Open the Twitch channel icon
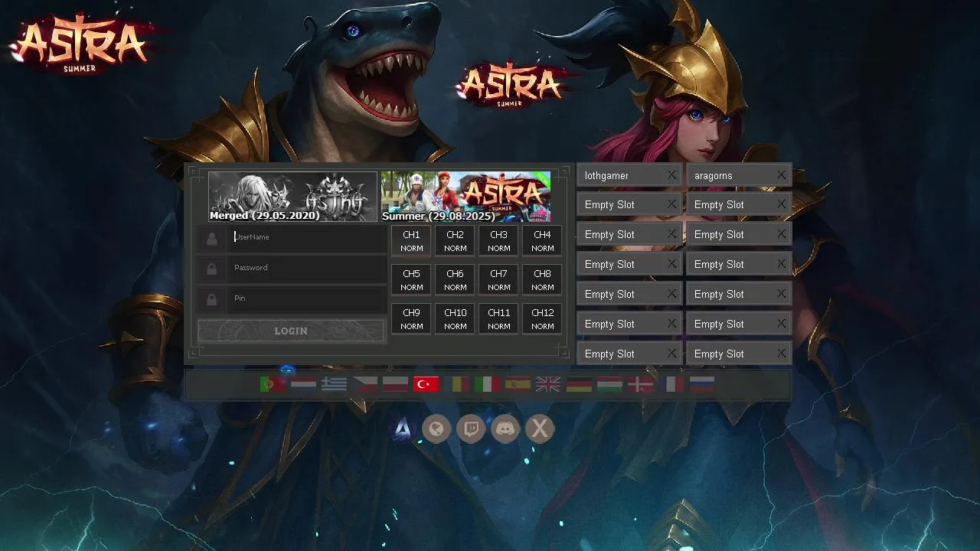The height and width of the screenshot is (551, 980). [x=471, y=429]
